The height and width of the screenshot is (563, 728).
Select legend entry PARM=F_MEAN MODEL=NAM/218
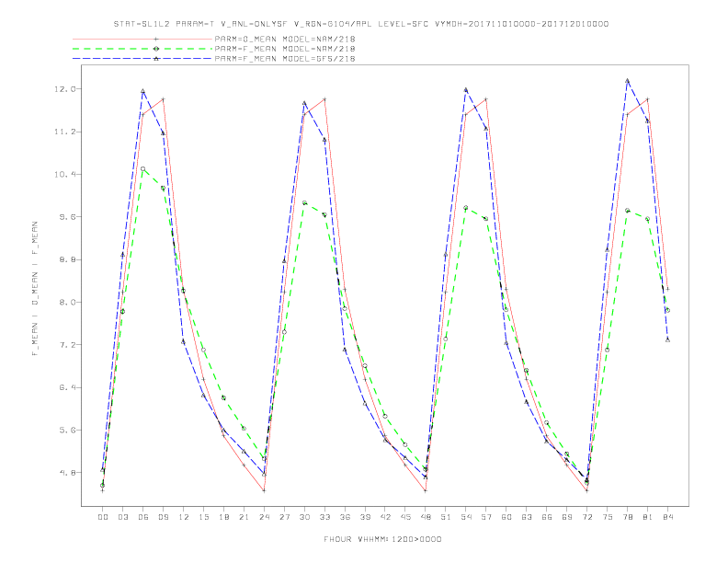click(x=285, y=49)
